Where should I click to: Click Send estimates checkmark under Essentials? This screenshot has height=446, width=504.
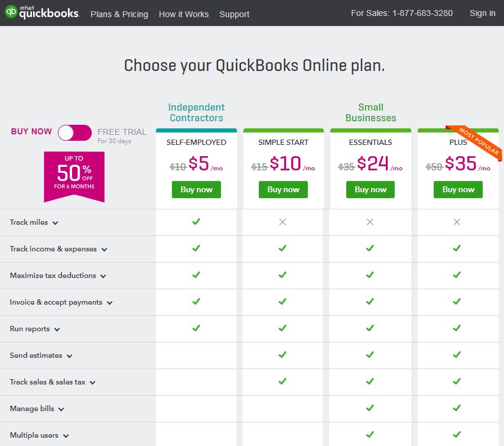[x=370, y=355]
